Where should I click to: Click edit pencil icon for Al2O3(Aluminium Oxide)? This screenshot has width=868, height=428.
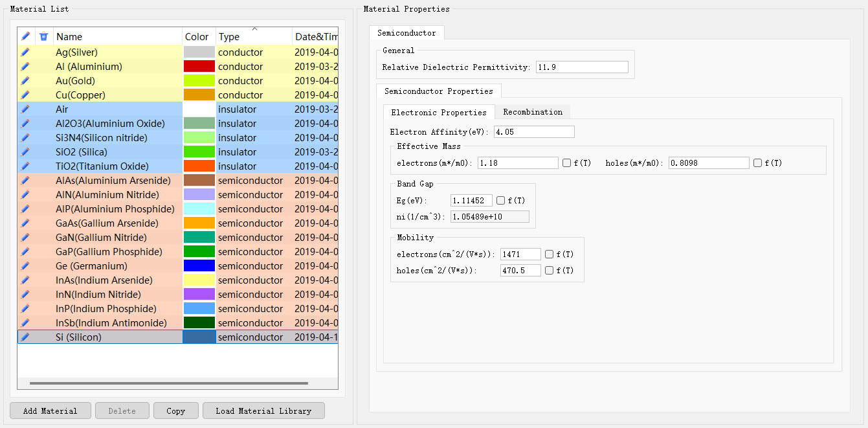(x=25, y=123)
